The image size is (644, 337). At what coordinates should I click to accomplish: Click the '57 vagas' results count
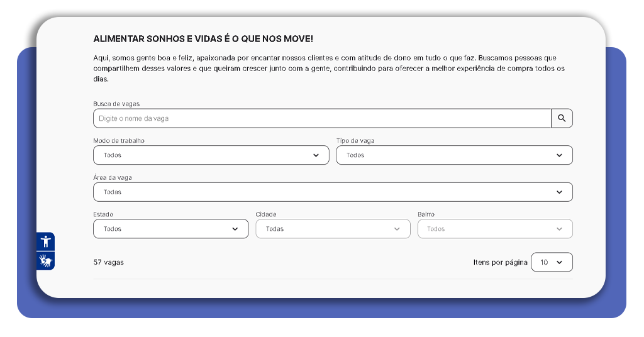[x=109, y=262]
